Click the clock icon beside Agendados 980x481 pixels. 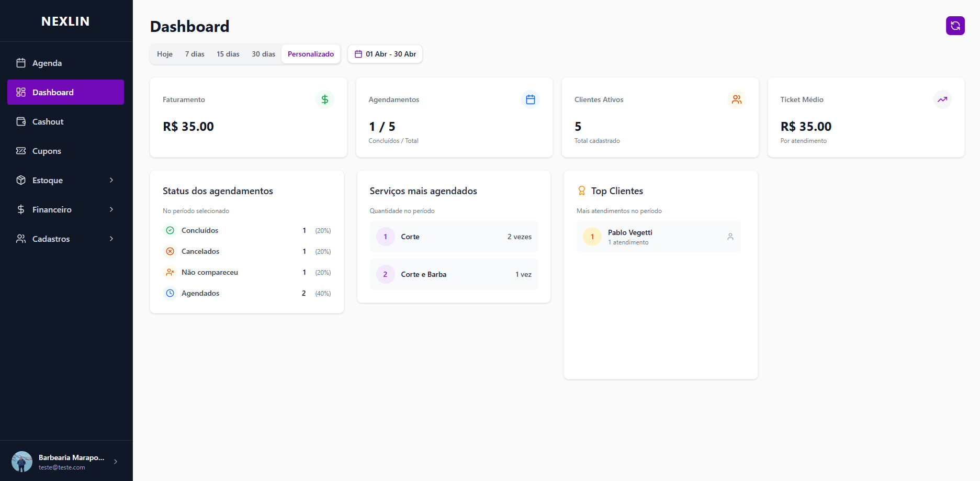pyautogui.click(x=170, y=293)
